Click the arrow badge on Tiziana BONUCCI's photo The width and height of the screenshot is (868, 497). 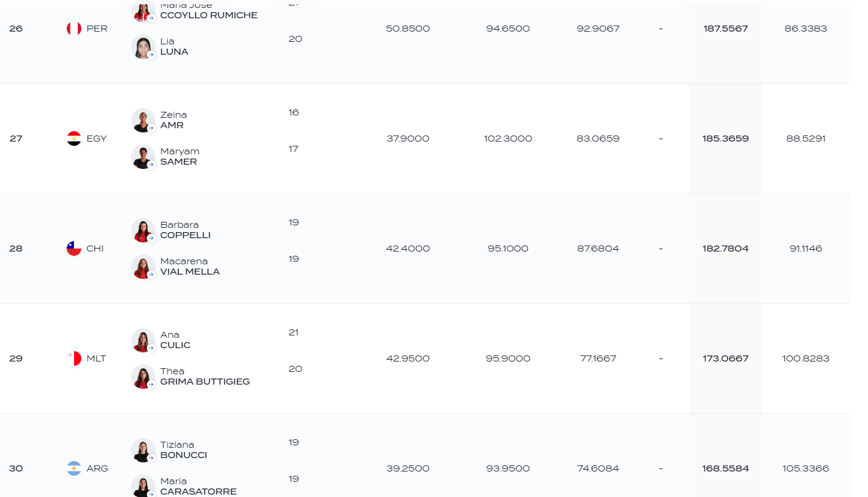pos(151,458)
